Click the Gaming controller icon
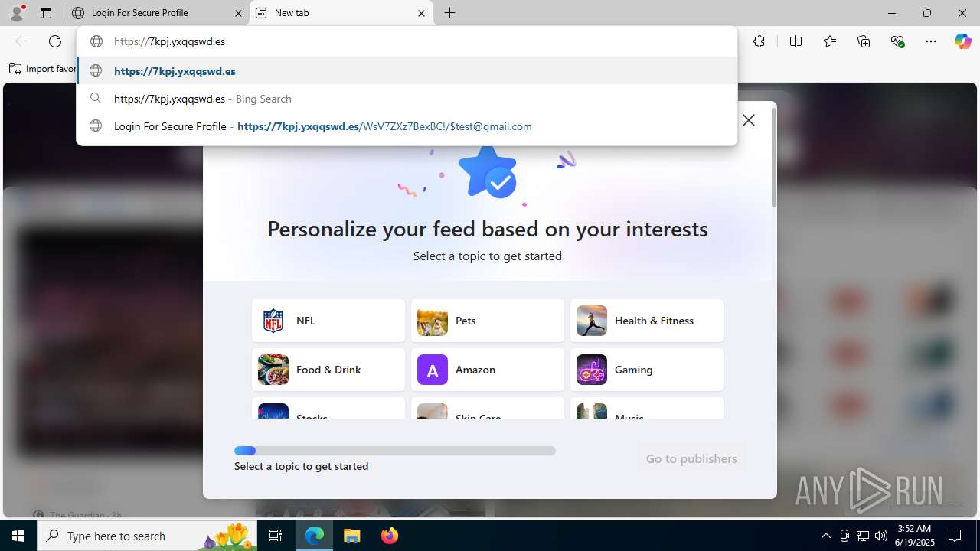Viewport: 980px width, 551px height. [x=592, y=370]
